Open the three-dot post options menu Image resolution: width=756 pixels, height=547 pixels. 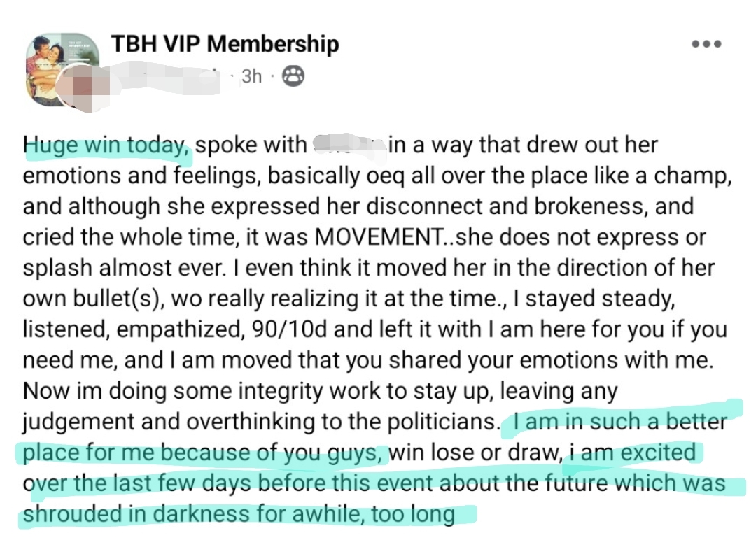pos(706,43)
